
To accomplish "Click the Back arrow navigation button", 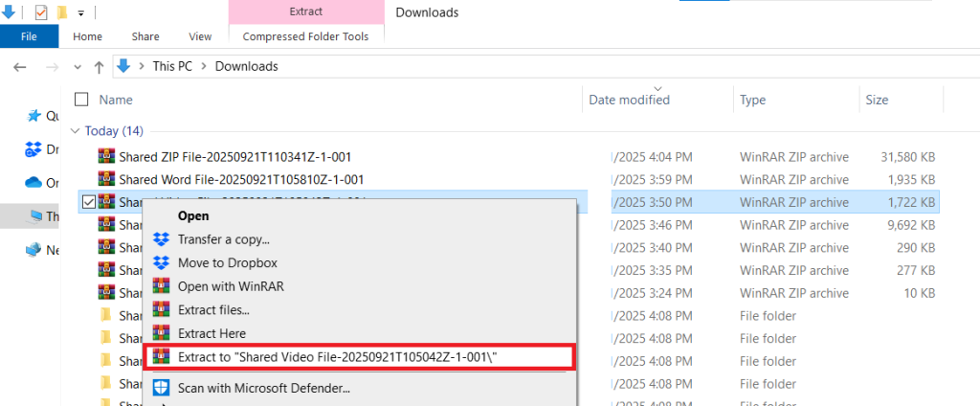I will click(x=21, y=67).
